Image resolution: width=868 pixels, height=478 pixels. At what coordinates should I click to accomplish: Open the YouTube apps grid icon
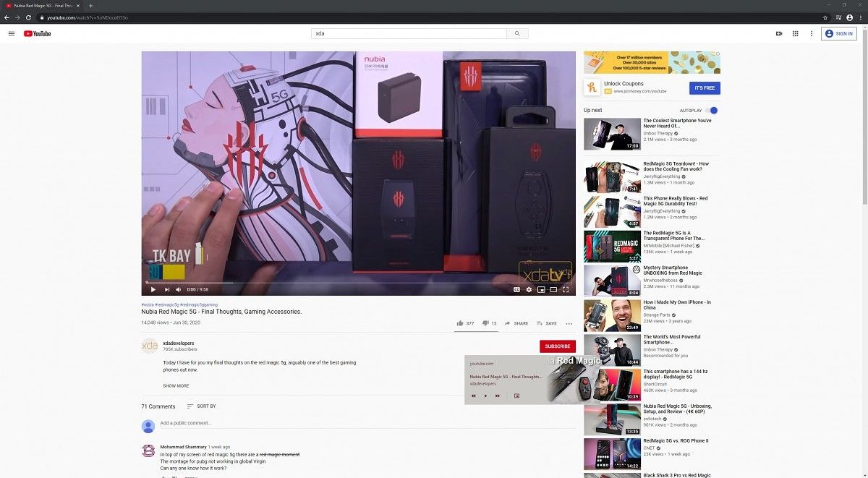pyautogui.click(x=795, y=33)
